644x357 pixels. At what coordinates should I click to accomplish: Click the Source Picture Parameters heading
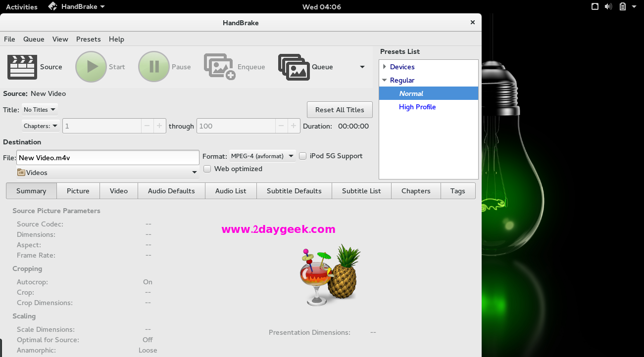[x=56, y=211]
